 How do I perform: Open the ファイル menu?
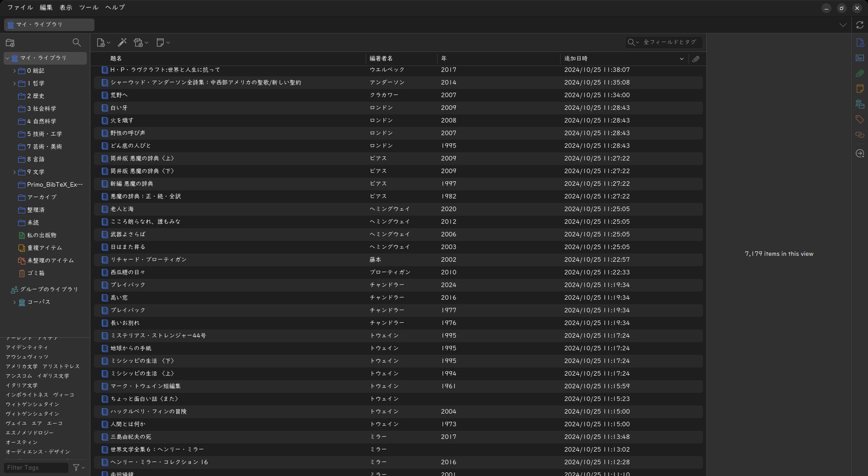coord(20,8)
